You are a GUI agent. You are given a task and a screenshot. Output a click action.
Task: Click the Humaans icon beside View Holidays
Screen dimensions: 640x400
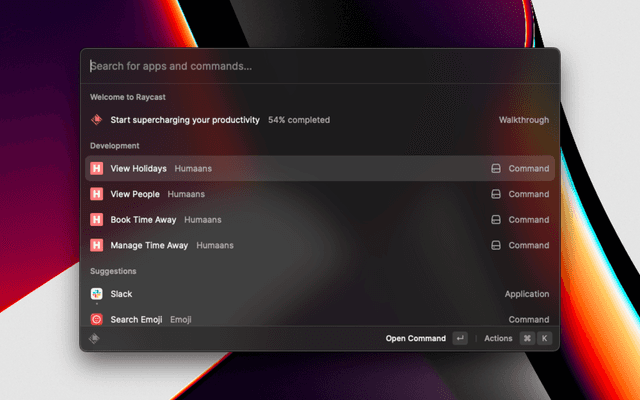[x=97, y=169]
